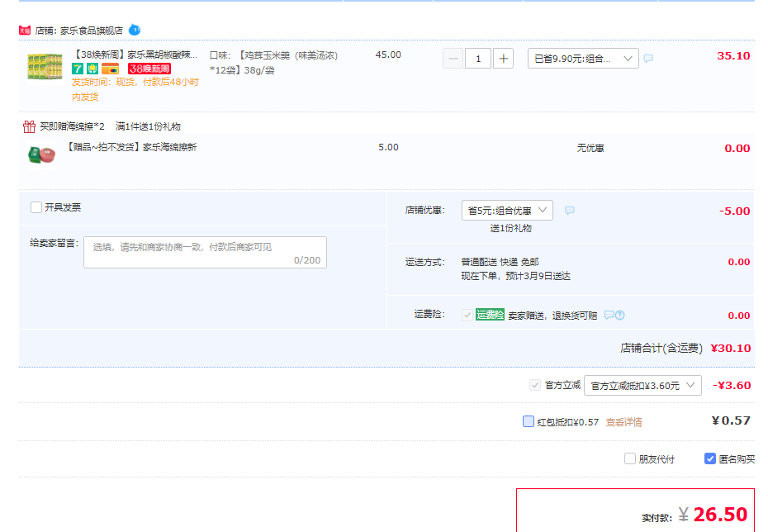Click the 预计3月9日送达 delivery estimate
Viewport: 768px width, 532px height.
point(538,276)
